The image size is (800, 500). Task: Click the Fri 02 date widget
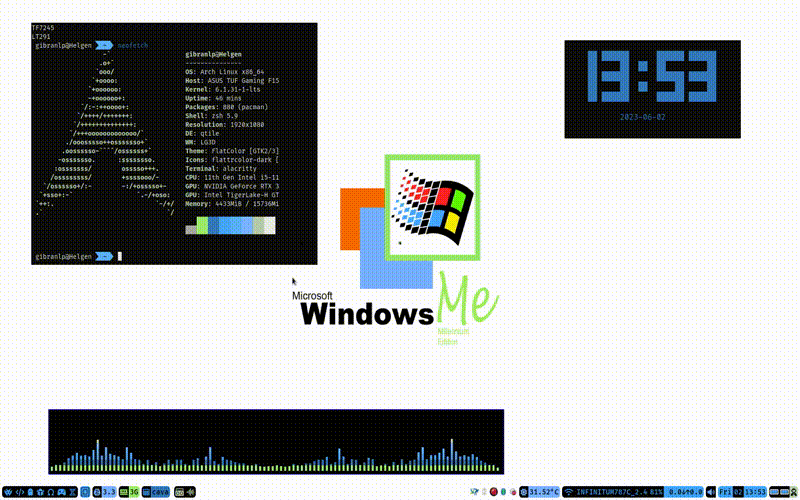point(731,492)
